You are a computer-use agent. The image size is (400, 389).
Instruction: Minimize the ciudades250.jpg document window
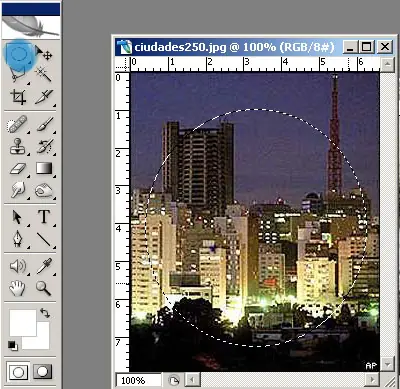coord(350,47)
